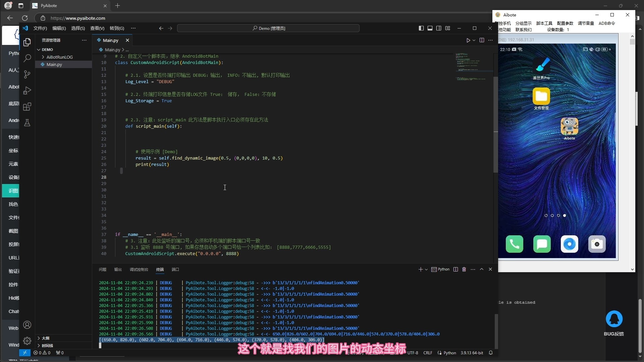The image size is (644, 362).
Task: Split the terminal panel
Action: [x=455, y=269]
